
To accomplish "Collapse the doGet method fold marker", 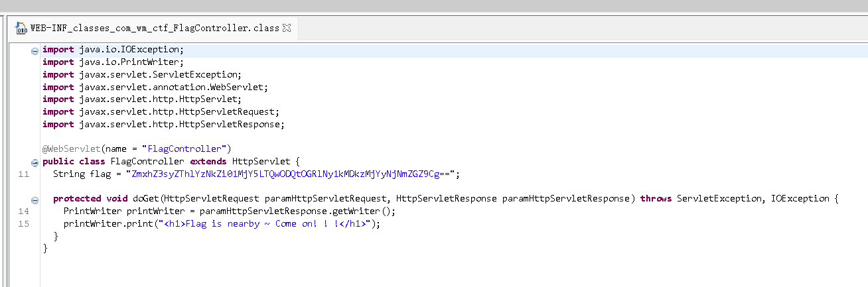I will [35, 200].
